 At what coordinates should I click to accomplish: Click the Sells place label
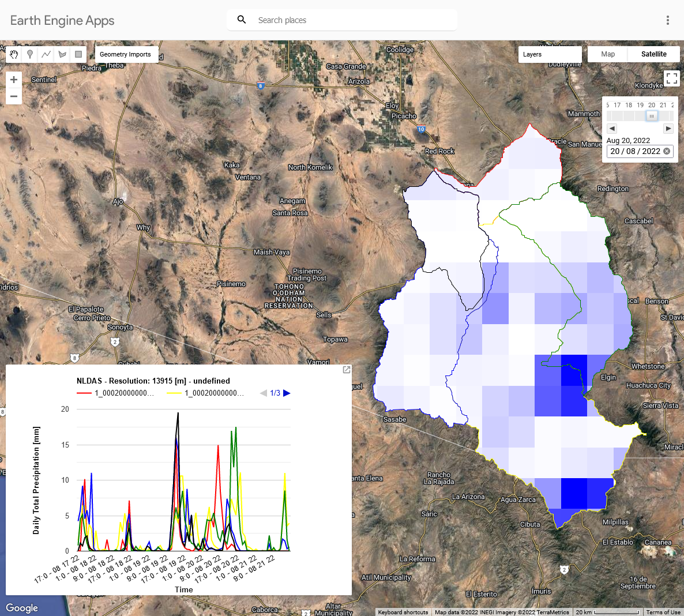click(x=324, y=315)
